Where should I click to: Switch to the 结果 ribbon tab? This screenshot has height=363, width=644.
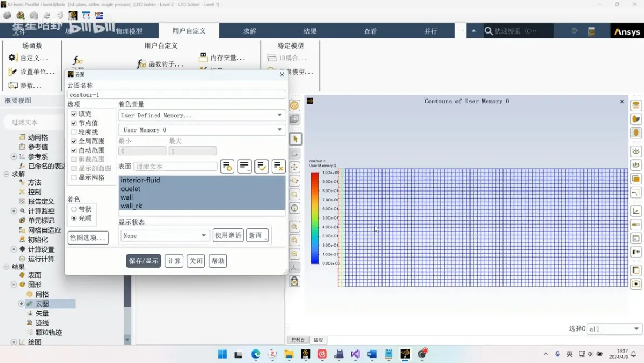pos(310,31)
